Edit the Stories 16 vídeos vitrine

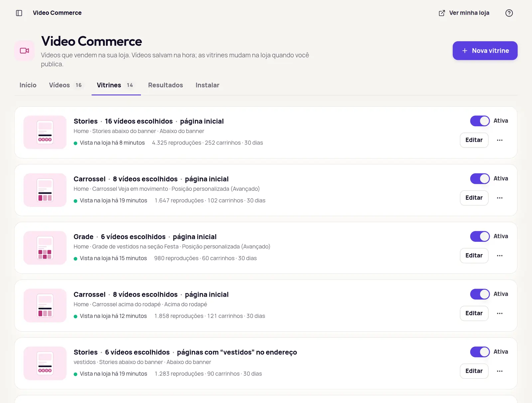click(474, 140)
